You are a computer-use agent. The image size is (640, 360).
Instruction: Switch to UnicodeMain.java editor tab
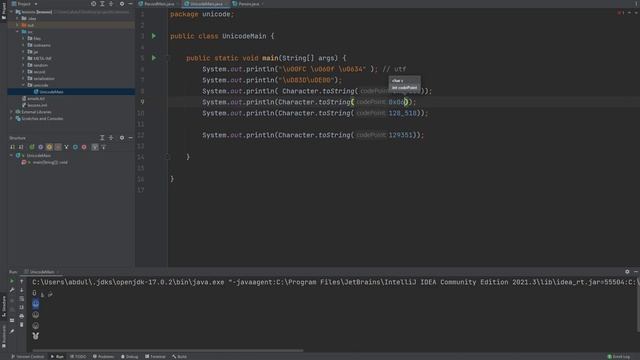coord(207,4)
